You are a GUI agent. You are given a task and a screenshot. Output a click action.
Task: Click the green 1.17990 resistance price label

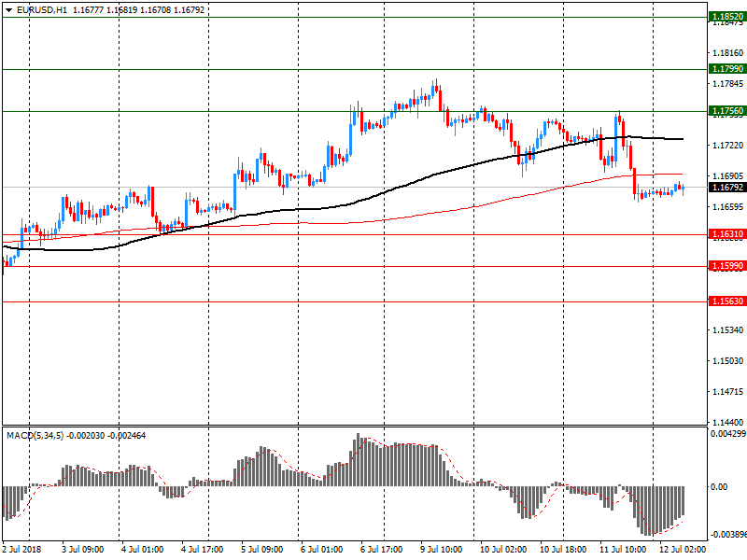(726, 69)
